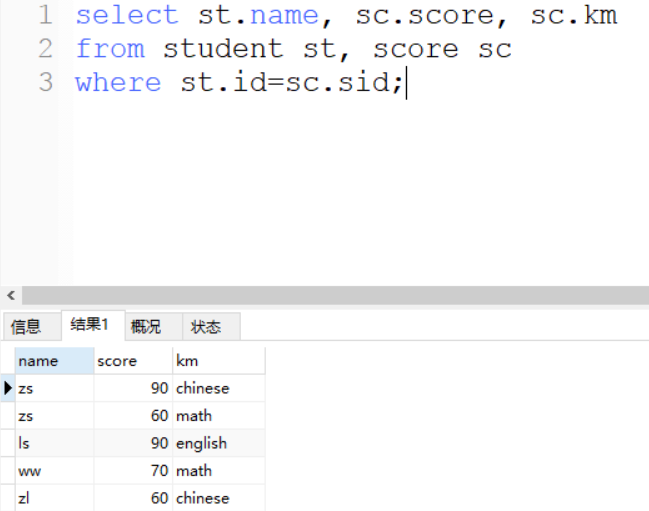The width and height of the screenshot is (649, 511).
Task: Click st.name in the query
Action: click(x=258, y=15)
